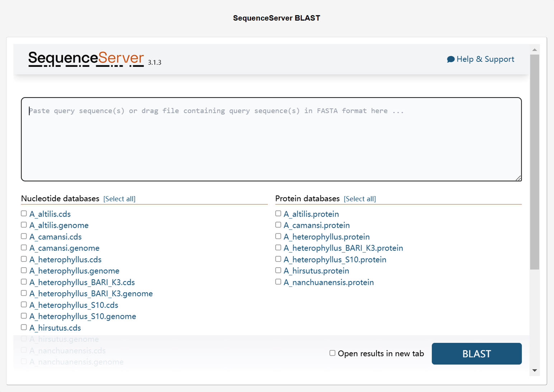This screenshot has width=554, height=392.
Task: Select A_heterophyllus.genome database checkbox
Action: pos(24,270)
